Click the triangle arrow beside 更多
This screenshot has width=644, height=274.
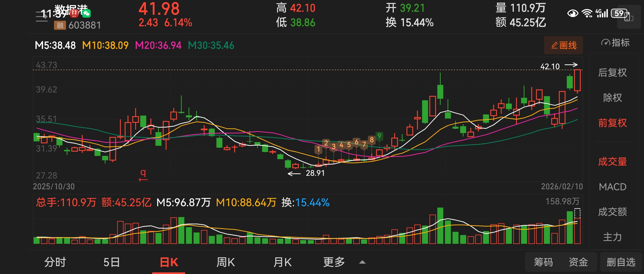[x=362, y=262]
